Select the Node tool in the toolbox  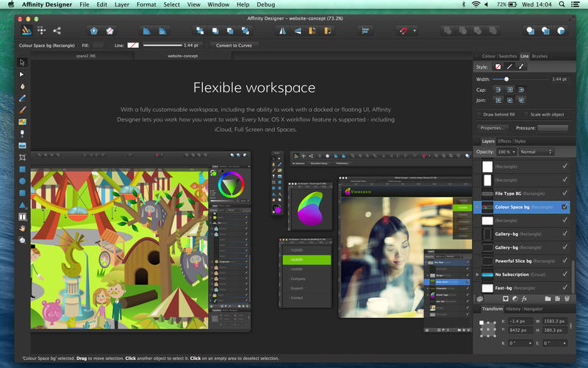click(22, 74)
